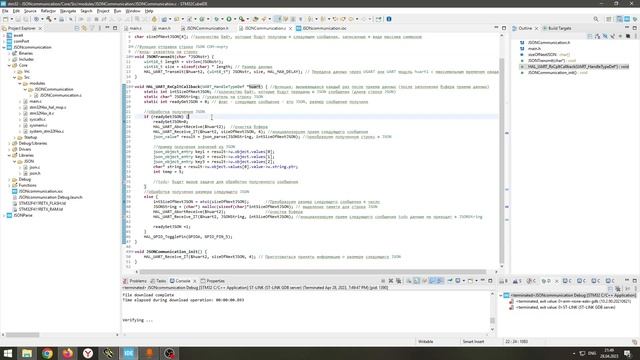Expand the JSONParse project

click(x=4, y=216)
